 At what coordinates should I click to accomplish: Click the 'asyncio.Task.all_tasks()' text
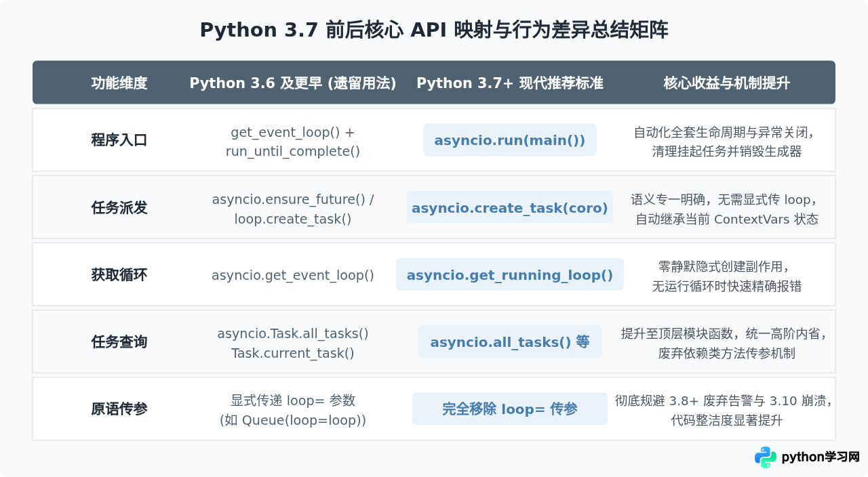pyautogui.click(x=293, y=333)
